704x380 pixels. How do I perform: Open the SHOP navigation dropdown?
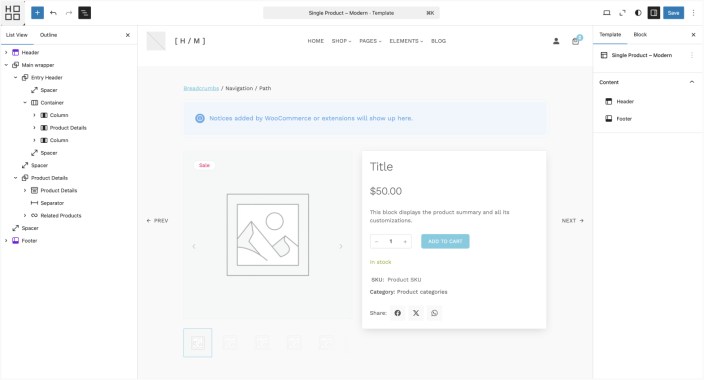click(341, 41)
